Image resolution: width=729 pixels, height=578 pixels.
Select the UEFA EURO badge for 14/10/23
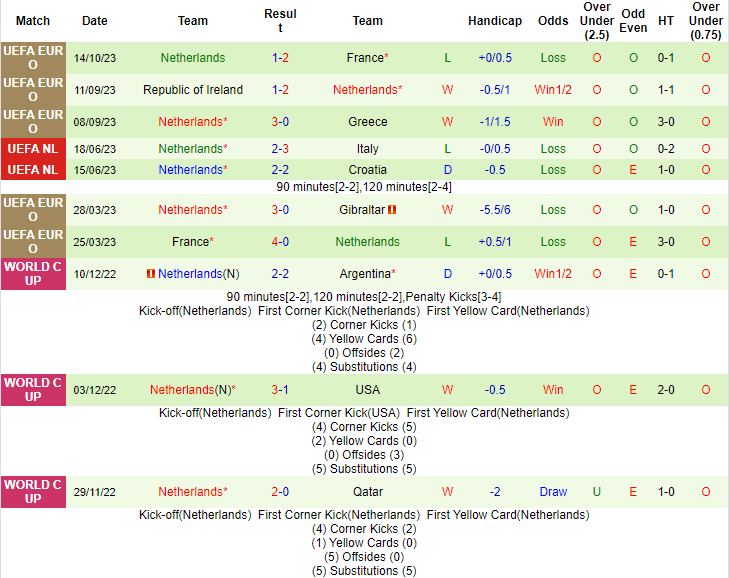(x=33, y=58)
